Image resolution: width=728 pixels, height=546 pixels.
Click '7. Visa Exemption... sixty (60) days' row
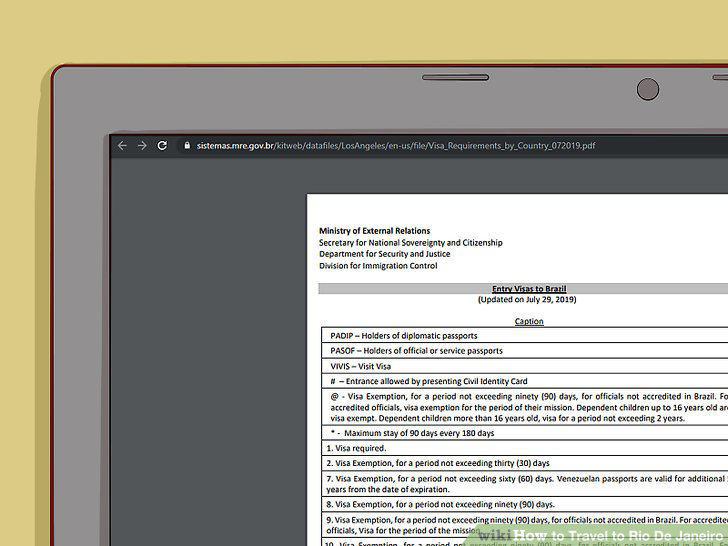click(x=525, y=484)
